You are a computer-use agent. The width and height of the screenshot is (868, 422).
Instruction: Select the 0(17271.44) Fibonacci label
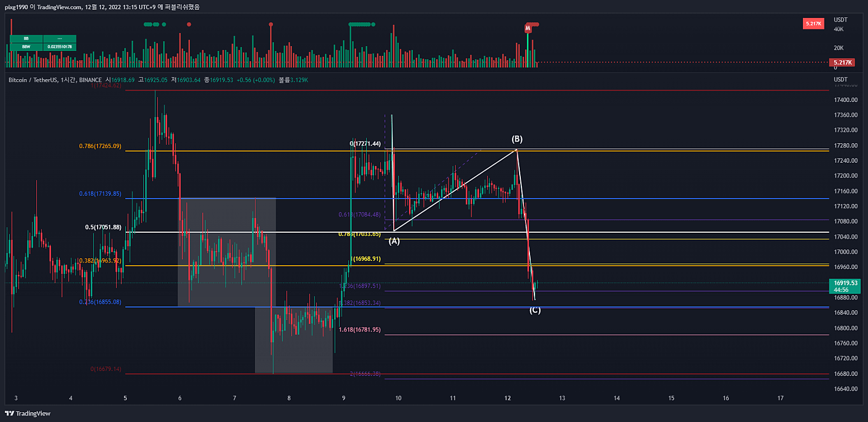(x=365, y=144)
